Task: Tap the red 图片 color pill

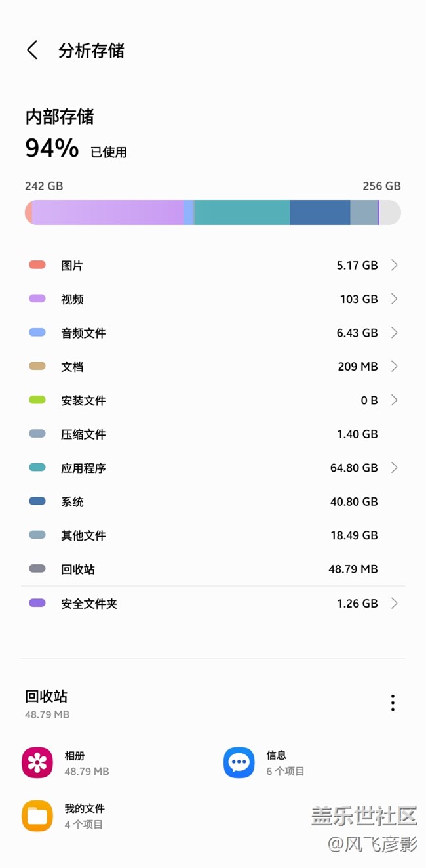Action: coord(37,265)
